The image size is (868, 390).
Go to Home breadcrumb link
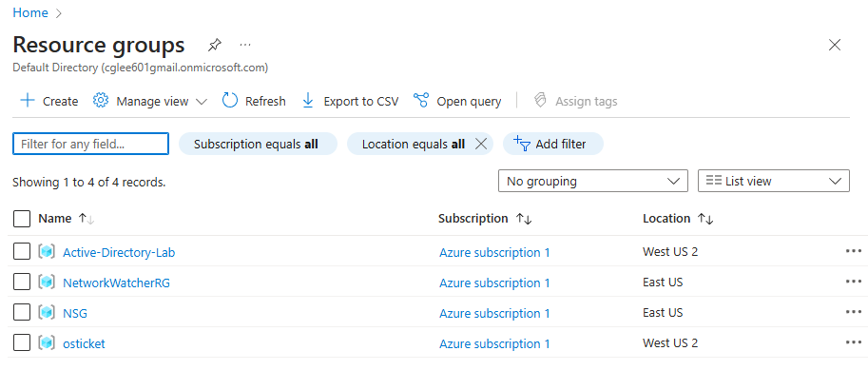(30, 13)
